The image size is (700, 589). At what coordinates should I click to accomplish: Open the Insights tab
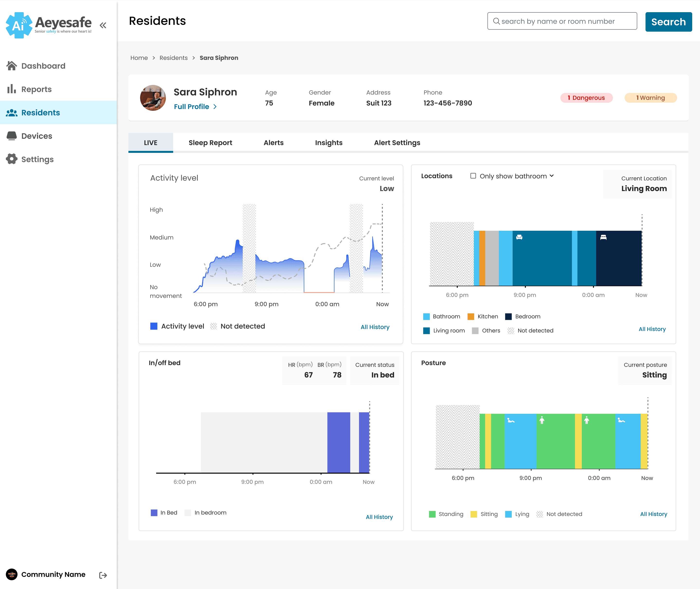point(329,143)
